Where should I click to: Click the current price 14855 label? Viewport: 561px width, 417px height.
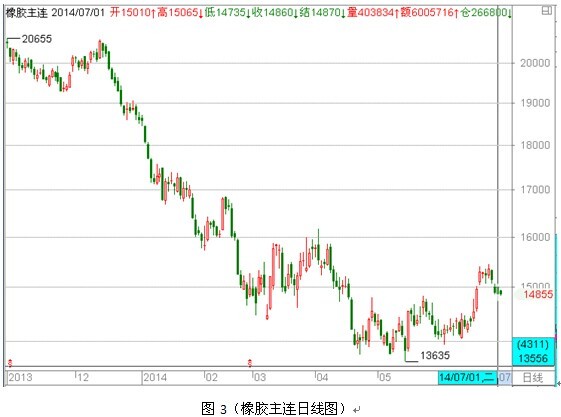pos(538,294)
